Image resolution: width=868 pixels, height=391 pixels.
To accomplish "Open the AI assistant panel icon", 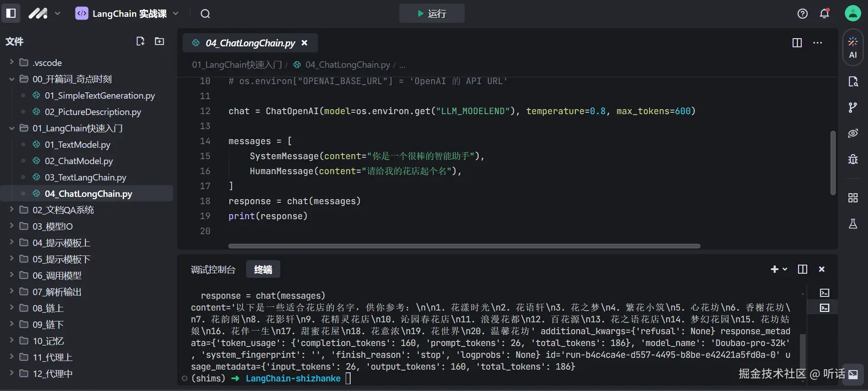I will pyautogui.click(x=853, y=48).
